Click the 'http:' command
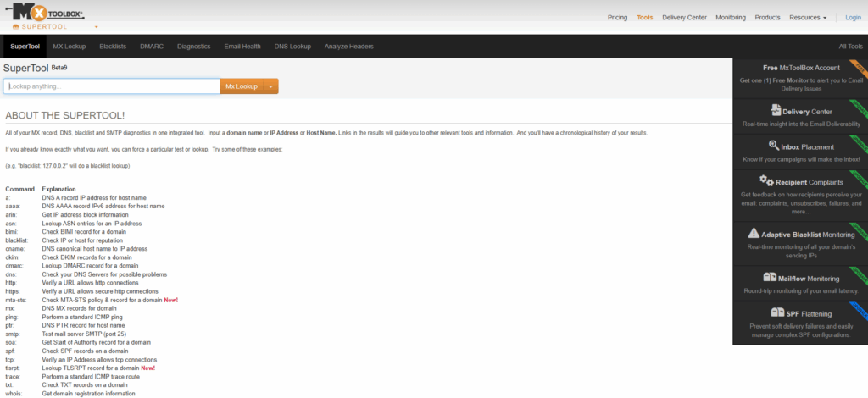 11,283
